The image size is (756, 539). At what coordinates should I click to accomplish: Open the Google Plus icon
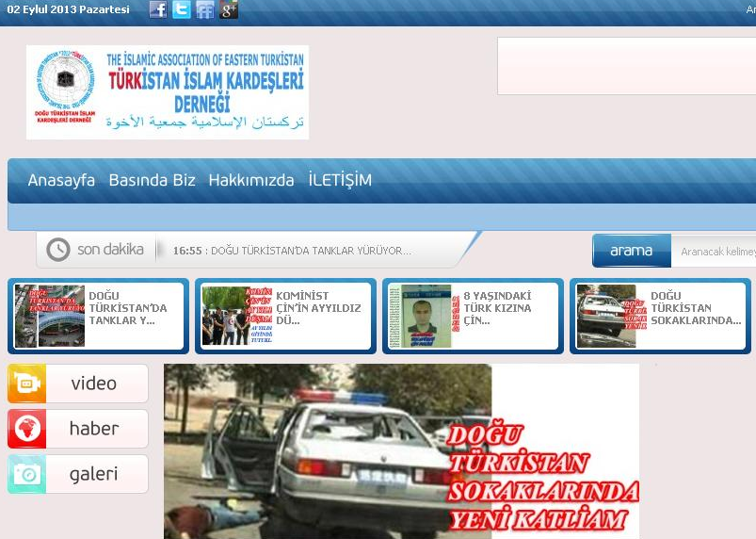click(229, 10)
